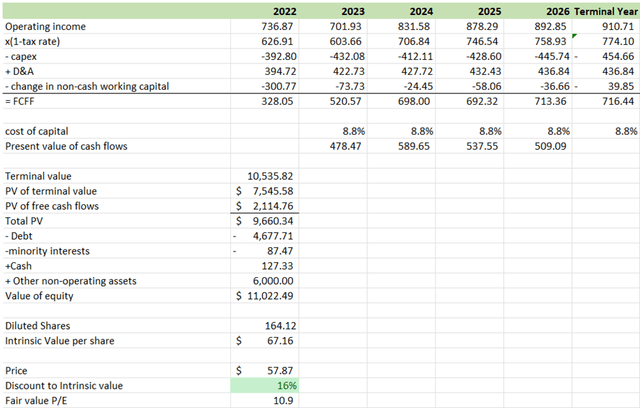Select the Terminal Year header cell
The height and width of the screenshot is (408, 640).
606,11
